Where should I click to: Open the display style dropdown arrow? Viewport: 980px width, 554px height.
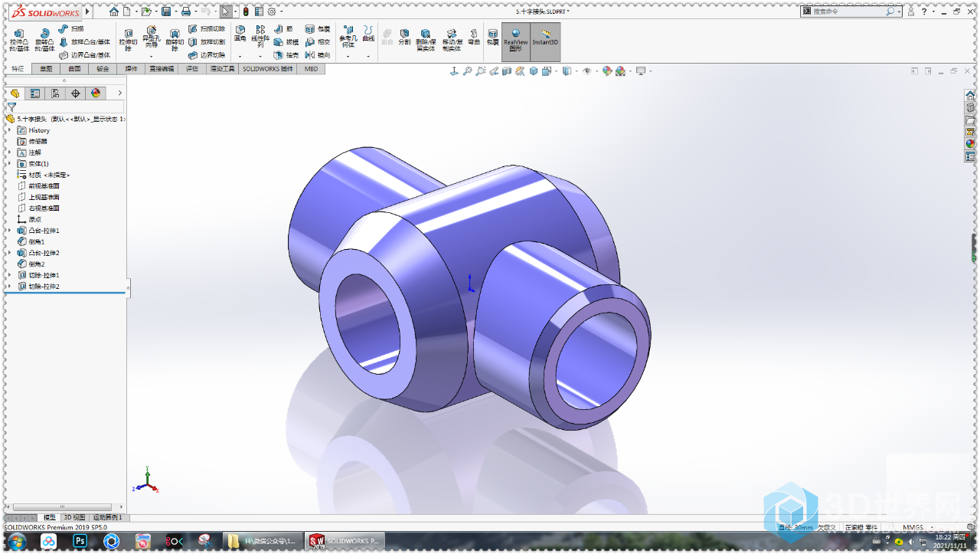(x=577, y=71)
